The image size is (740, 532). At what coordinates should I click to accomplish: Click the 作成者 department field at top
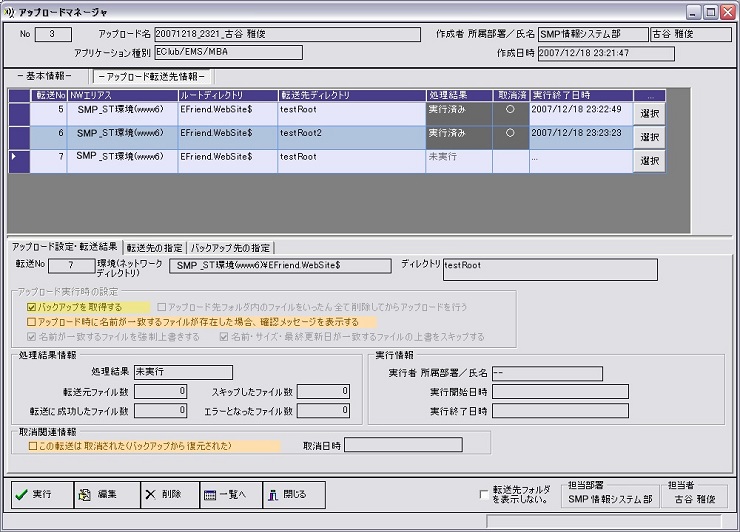click(593, 34)
